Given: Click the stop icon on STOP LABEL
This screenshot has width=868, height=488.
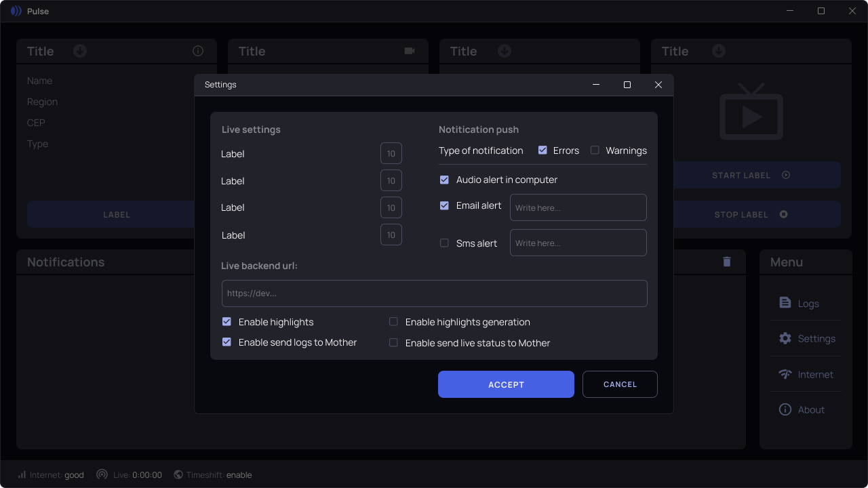Looking at the screenshot, I should [x=783, y=214].
